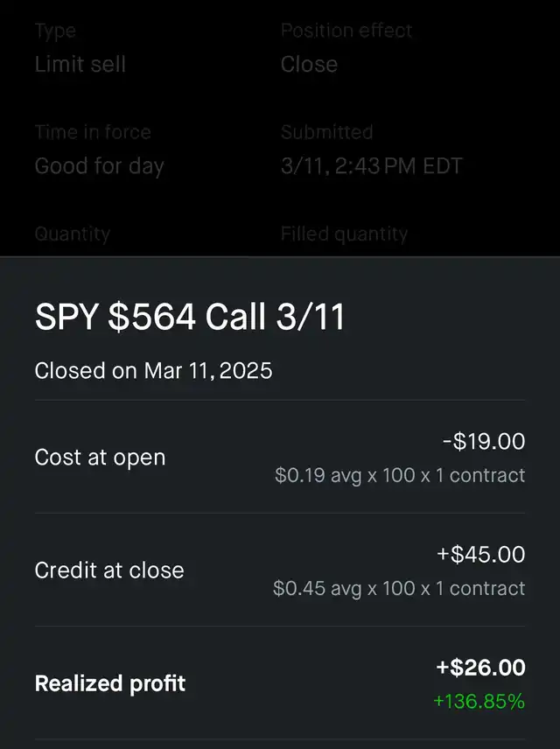This screenshot has height=749, width=560.
Task: Select the +$45.00 credit amount
Action: point(480,555)
